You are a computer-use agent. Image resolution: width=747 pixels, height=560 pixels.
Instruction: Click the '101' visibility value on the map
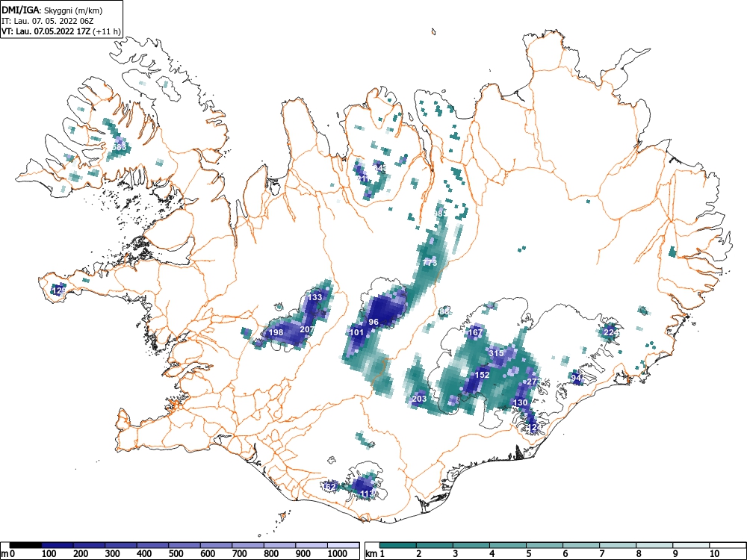357,332
